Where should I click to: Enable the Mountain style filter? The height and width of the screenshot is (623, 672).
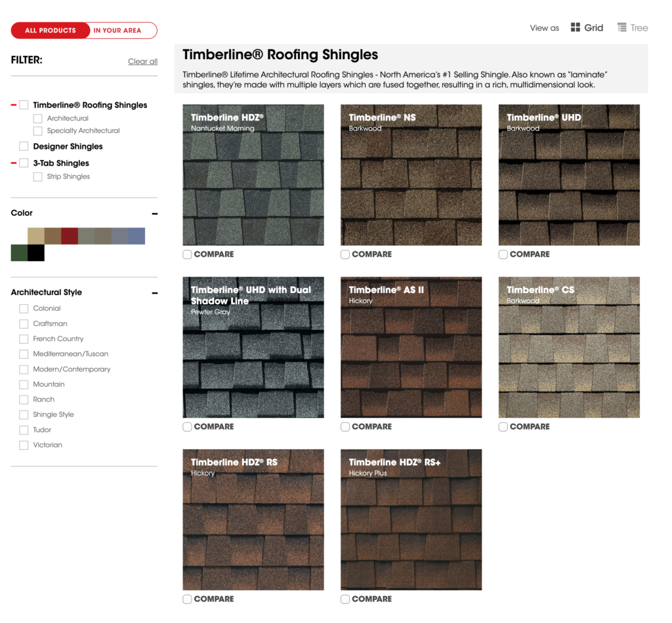(24, 384)
